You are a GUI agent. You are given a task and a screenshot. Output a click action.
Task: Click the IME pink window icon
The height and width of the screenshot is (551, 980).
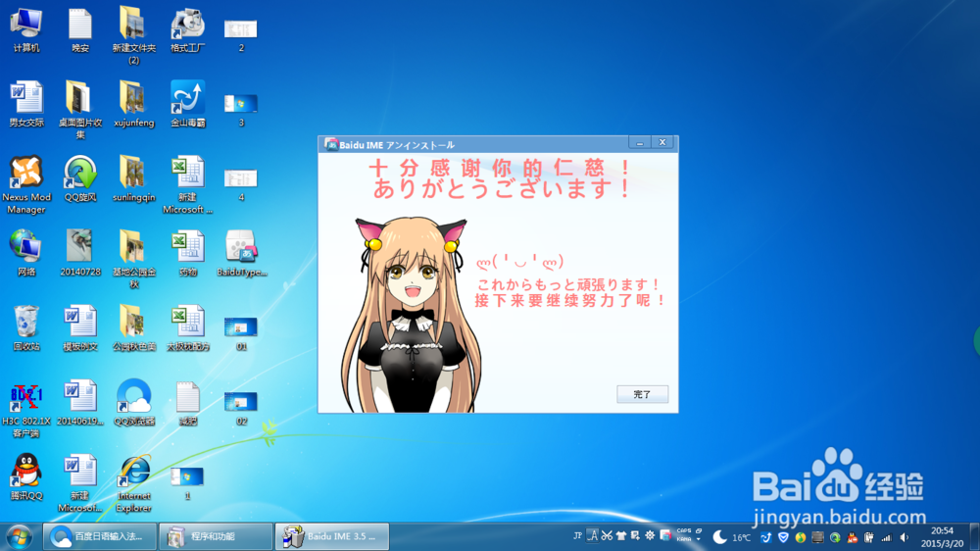click(x=665, y=535)
